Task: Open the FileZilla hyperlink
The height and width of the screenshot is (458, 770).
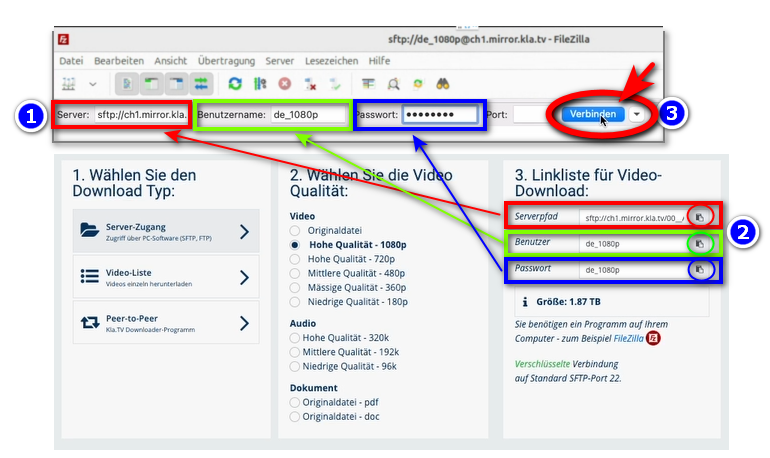Action: pos(628,338)
